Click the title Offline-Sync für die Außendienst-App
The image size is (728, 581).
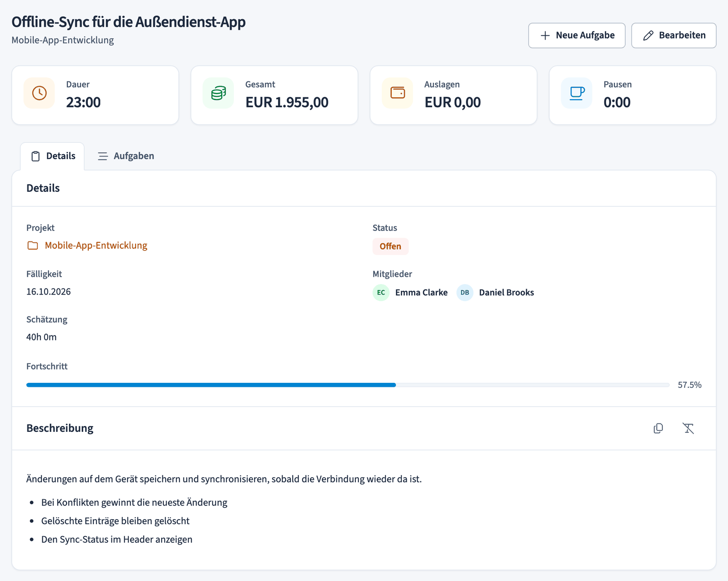pyautogui.click(x=128, y=22)
